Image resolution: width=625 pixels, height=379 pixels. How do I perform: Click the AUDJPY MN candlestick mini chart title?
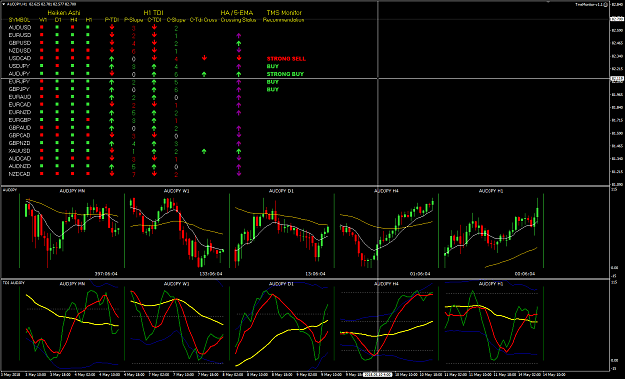pos(72,191)
